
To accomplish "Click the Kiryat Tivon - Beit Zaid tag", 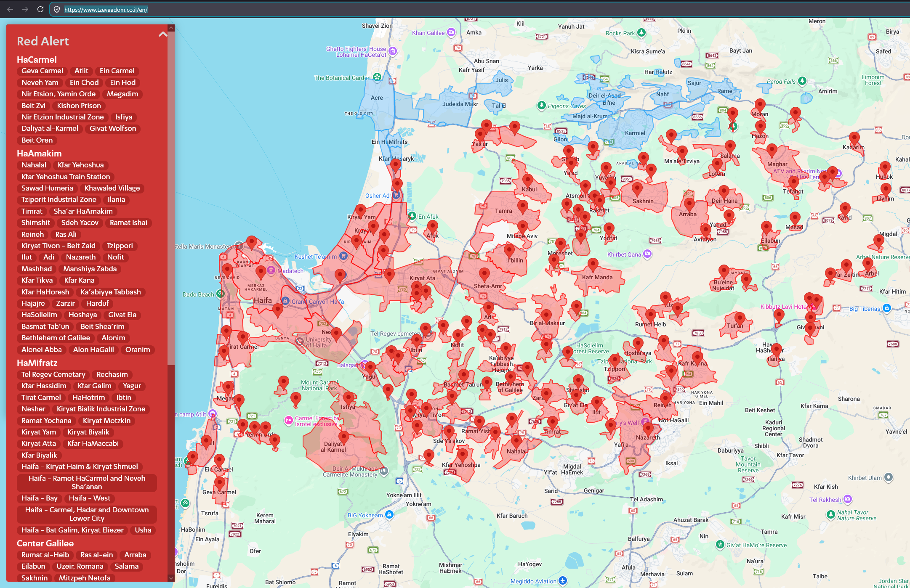I will click(x=59, y=246).
